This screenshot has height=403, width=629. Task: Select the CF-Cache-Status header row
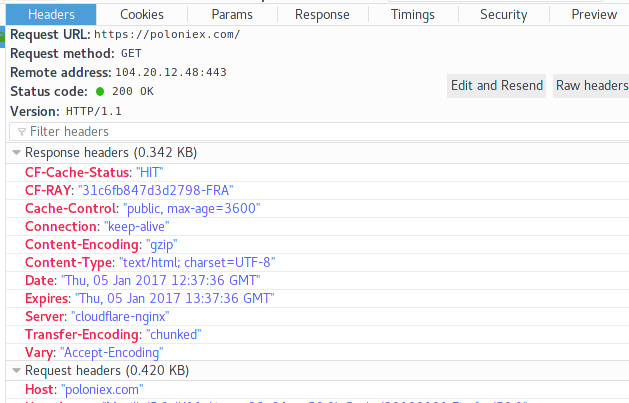click(317, 172)
